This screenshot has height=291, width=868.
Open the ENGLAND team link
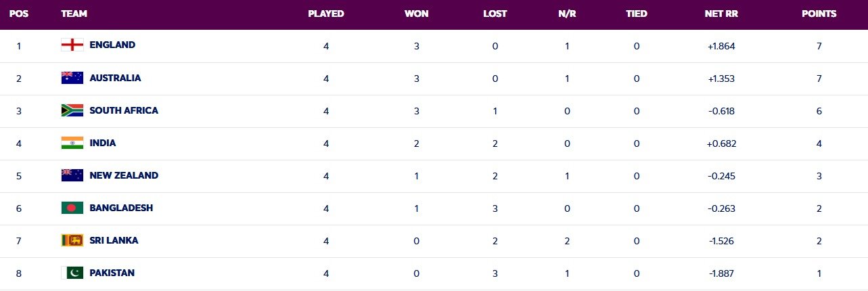coord(112,45)
